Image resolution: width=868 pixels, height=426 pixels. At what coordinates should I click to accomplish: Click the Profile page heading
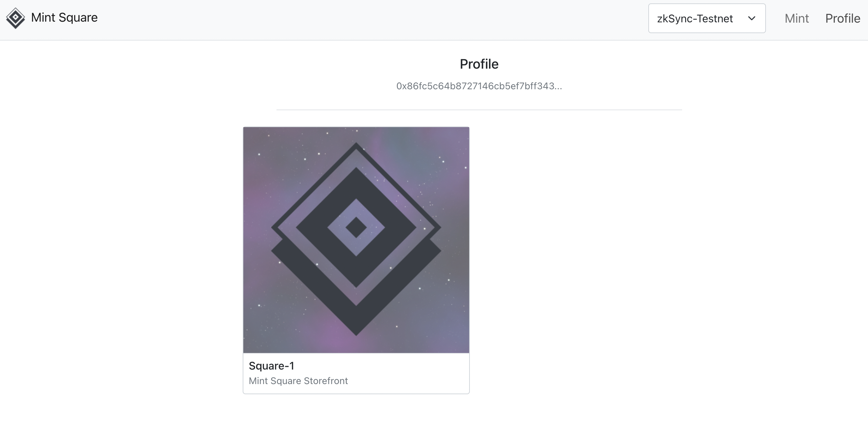[479, 64]
